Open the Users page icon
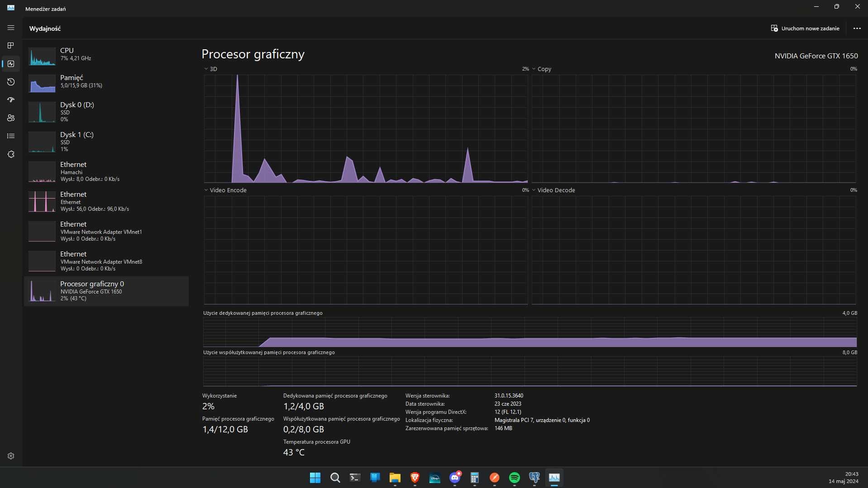The width and height of the screenshot is (868, 488). (x=11, y=118)
